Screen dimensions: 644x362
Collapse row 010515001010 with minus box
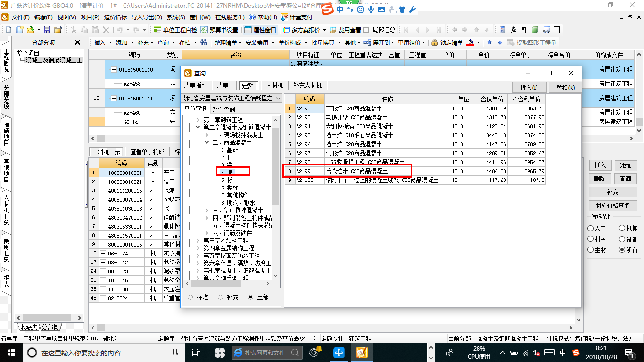pos(114,70)
